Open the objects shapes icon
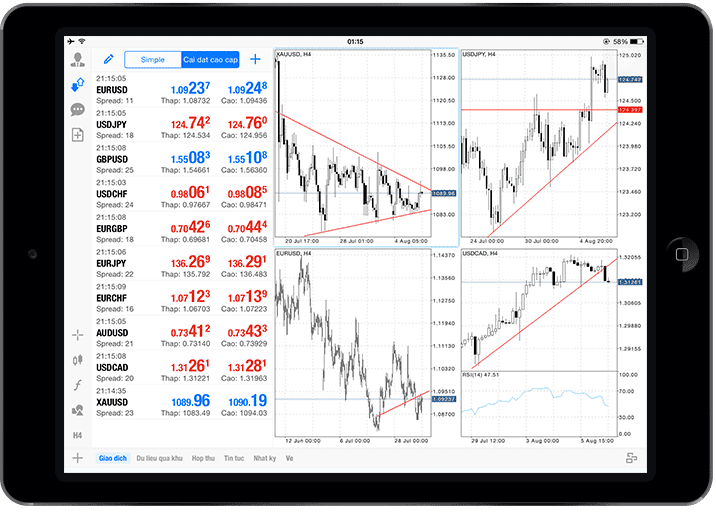The height and width of the screenshot is (528, 716). coord(78,410)
